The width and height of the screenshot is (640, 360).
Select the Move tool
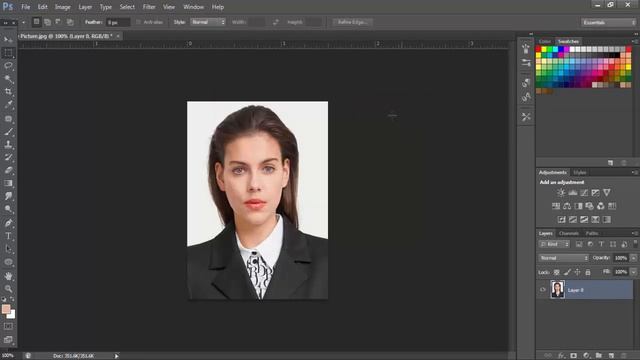pyautogui.click(x=8, y=40)
